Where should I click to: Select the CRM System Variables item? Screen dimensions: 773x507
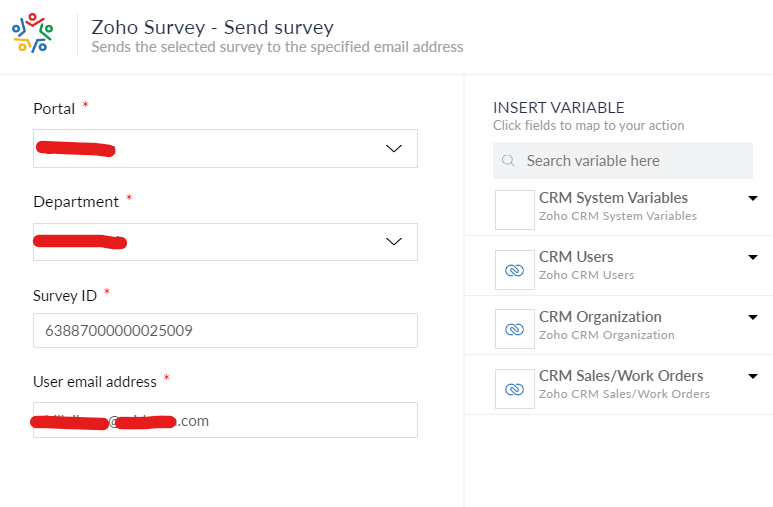pos(613,198)
